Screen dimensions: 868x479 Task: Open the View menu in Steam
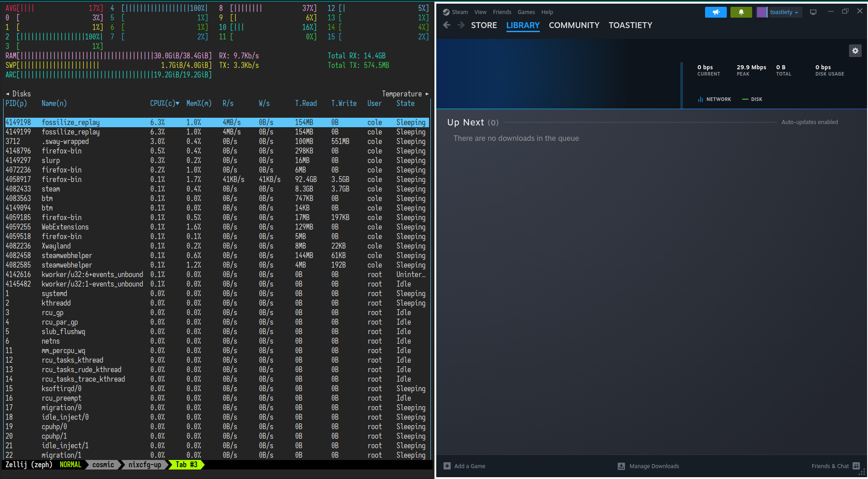pyautogui.click(x=480, y=12)
